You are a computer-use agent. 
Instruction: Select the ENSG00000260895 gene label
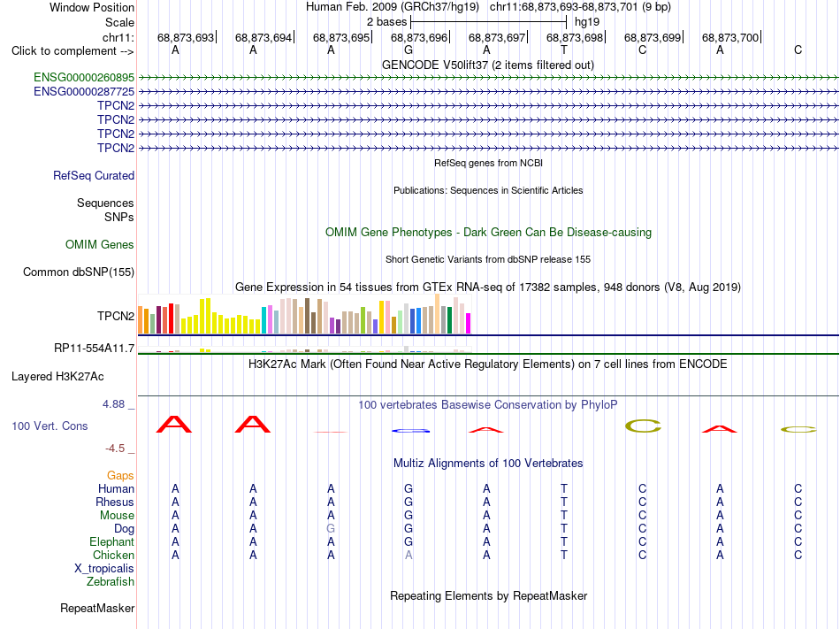(84, 77)
